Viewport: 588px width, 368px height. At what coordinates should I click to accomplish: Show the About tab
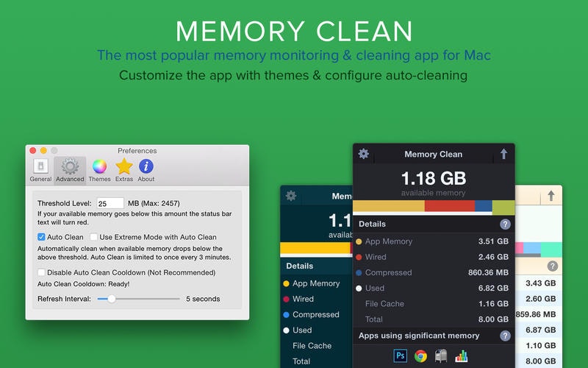[x=146, y=170]
